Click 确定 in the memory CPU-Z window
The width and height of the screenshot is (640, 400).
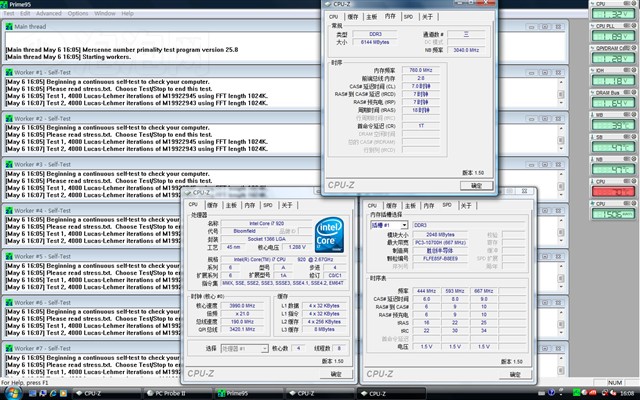click(x=476, y=186)
